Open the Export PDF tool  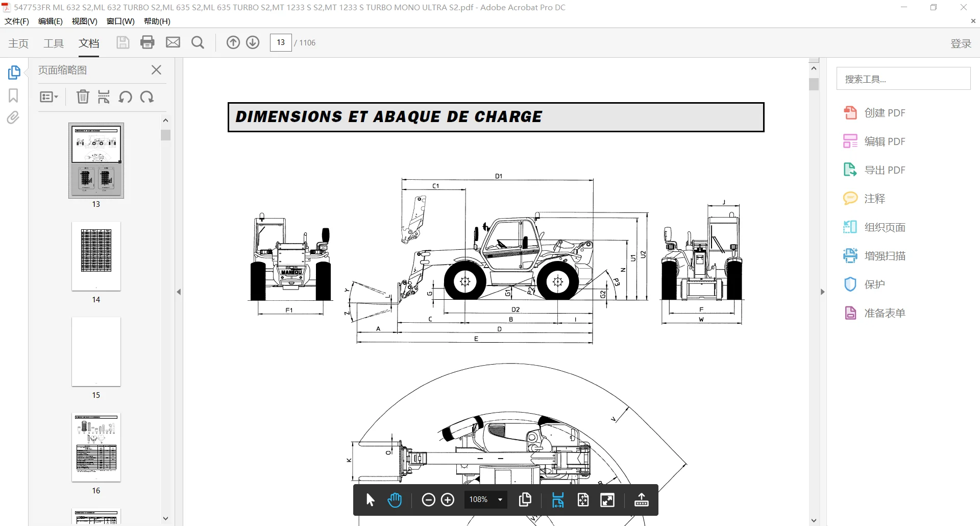tap(874, 170)
